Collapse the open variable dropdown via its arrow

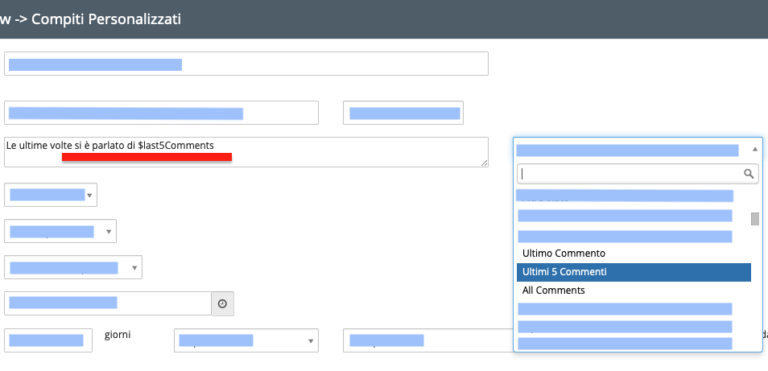click(x=755, y=149)
